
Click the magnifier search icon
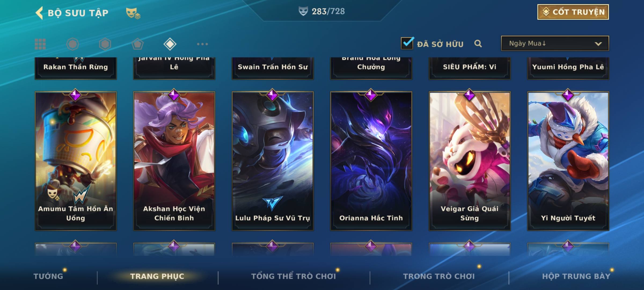(x=478, y=44)
